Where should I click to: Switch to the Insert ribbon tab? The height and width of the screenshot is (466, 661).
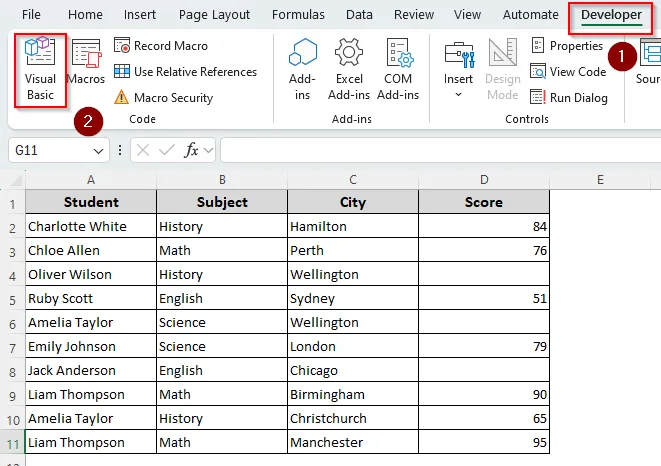coord(140,15)
